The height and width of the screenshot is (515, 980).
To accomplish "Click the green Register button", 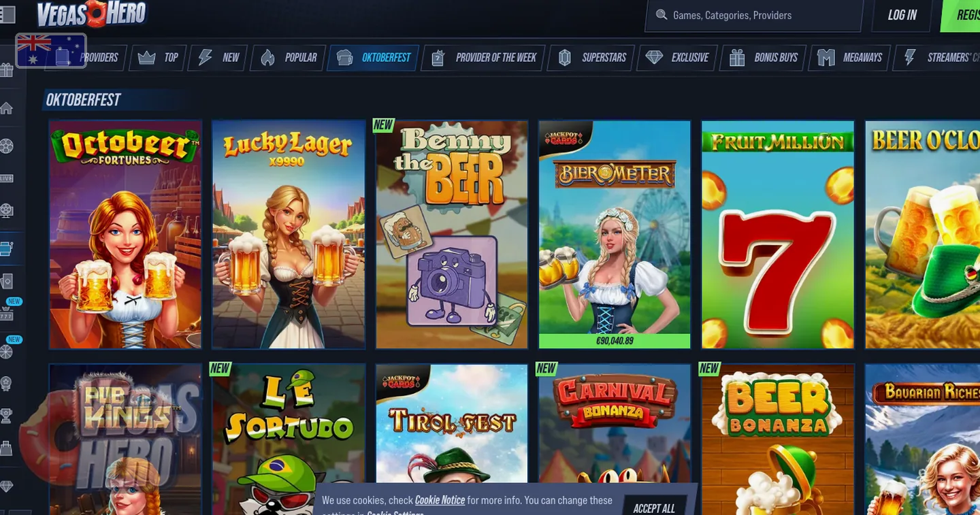I will tap(961, 15).
